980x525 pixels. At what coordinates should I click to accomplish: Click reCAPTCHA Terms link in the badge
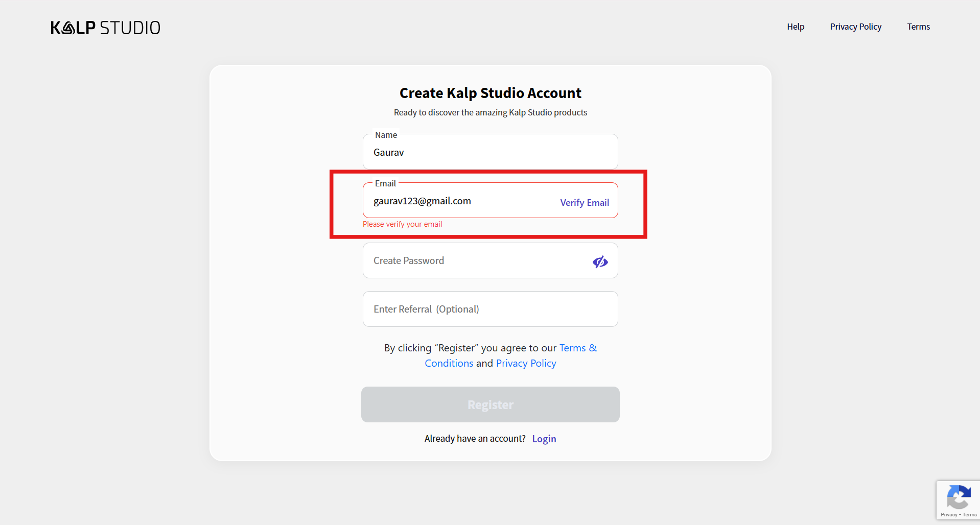(x=970, y=515)
